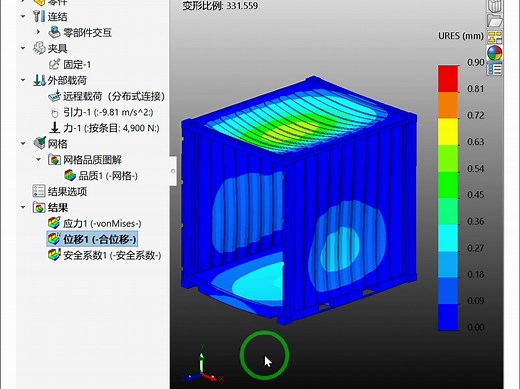
Task: Select 品质1 (-网格-) tree item
Action: 108,176
